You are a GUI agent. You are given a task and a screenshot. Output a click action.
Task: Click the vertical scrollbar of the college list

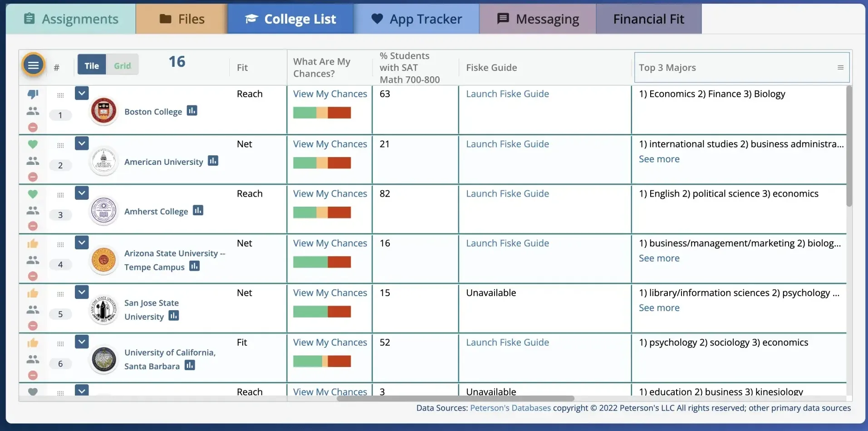point(849,146)
